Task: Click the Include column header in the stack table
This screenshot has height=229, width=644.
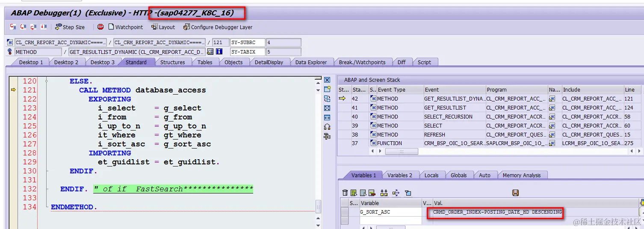Action: [592, 89]
